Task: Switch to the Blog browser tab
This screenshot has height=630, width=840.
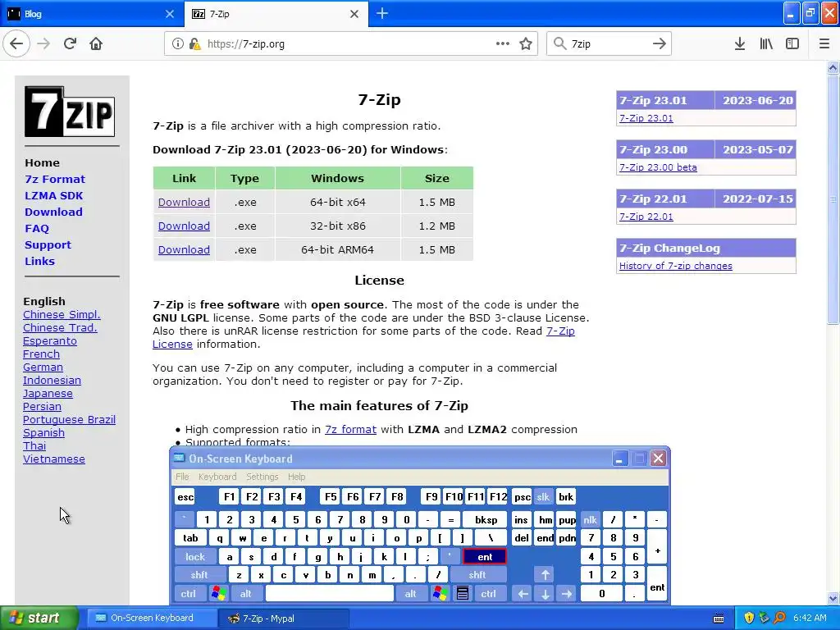Action: [x=91, y=14]
